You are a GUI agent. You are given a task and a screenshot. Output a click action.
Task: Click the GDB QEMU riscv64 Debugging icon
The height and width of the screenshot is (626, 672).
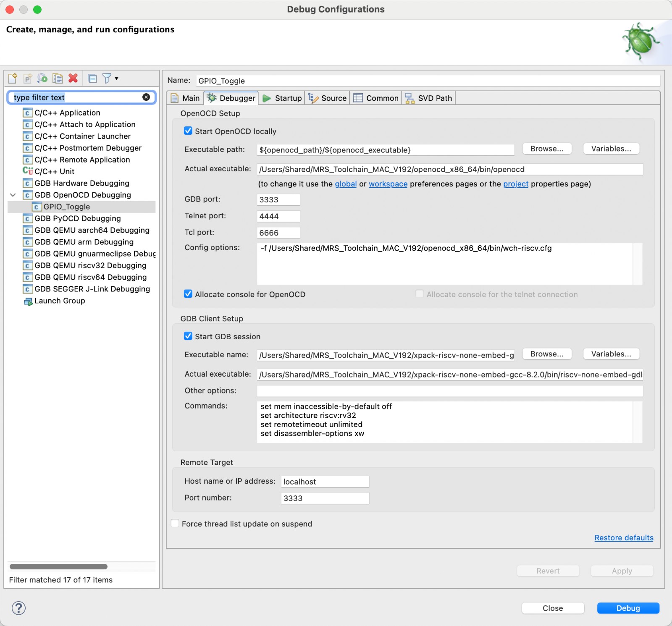(x=28, y=278)
